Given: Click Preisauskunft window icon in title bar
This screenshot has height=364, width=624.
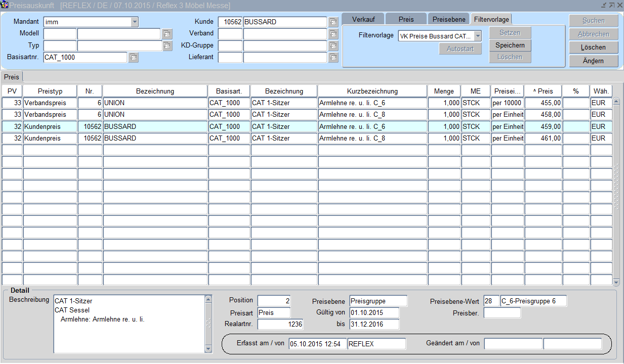Looking at the screenshot, I should [x=5, y=5].
